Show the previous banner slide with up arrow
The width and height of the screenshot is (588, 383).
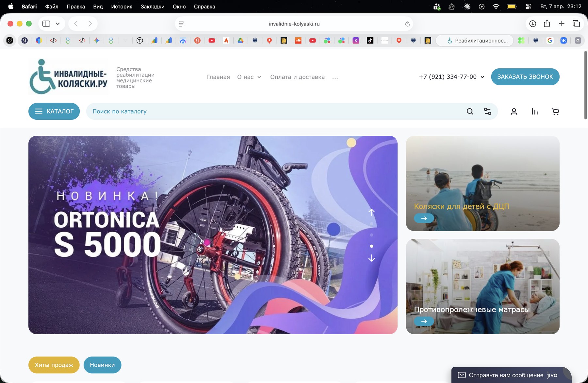pyautogui.click(x=371, y=212)
